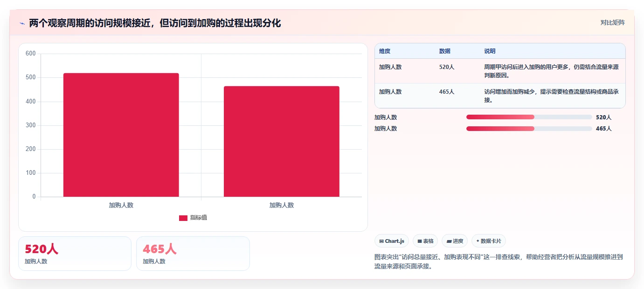The width and height of the screenshot is (644, 289).
Task: Click the lightning icon before the title
Action: point(22,23)
